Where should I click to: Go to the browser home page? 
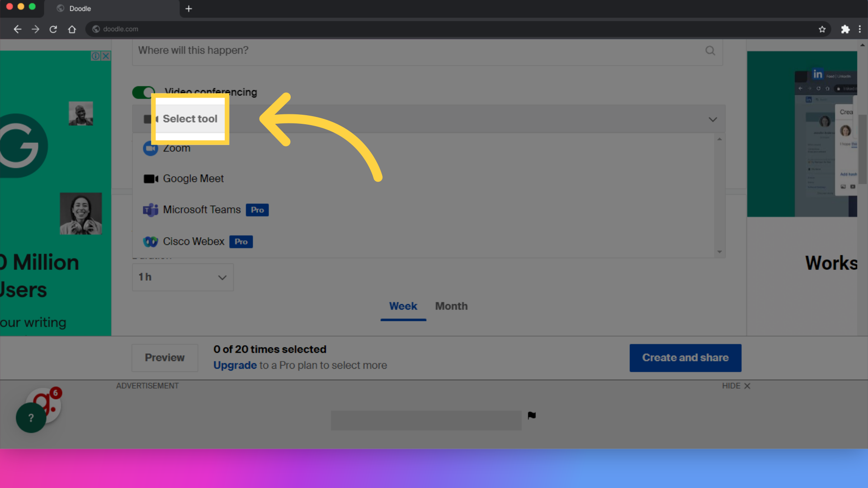(x=72, y=29)
